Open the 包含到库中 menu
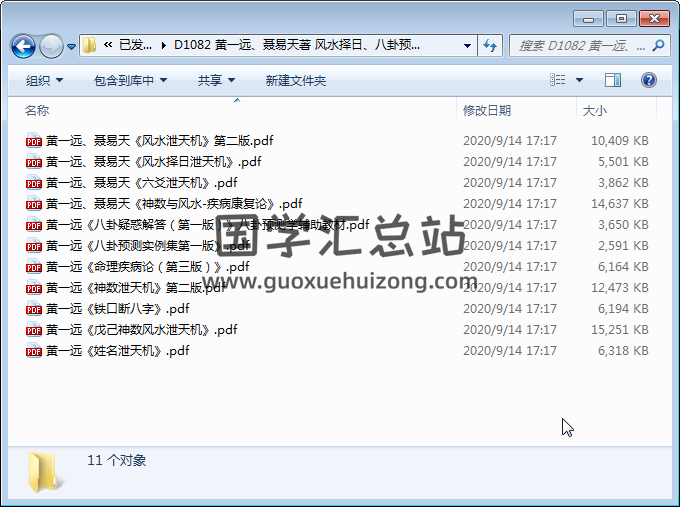Screen dimensions: 680x507 (x=130, y=81)
